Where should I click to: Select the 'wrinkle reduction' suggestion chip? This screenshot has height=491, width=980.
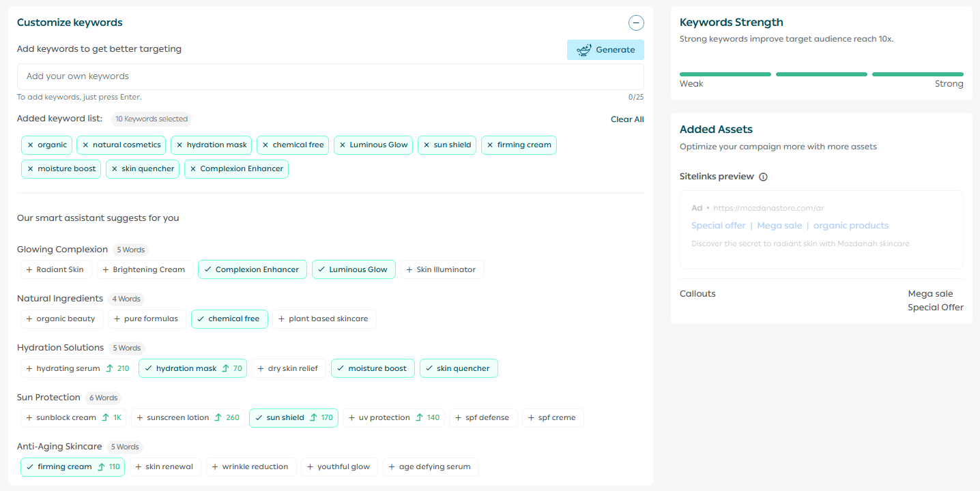click(250, 467)
